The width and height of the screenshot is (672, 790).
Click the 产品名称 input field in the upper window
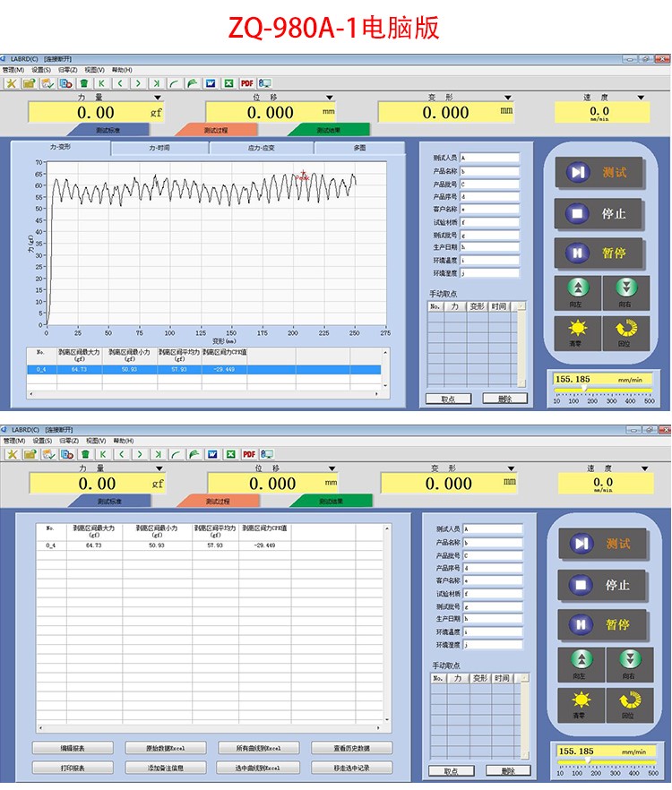[489, 170]
